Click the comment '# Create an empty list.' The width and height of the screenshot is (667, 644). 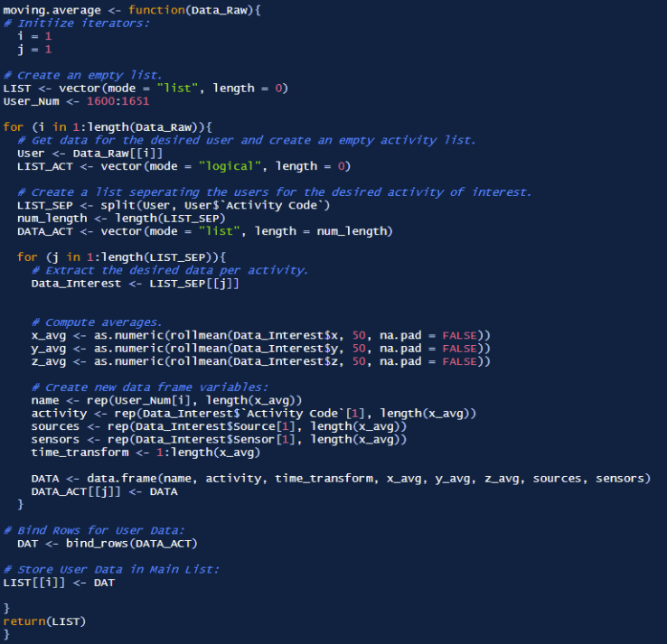[x=82, y=75]
